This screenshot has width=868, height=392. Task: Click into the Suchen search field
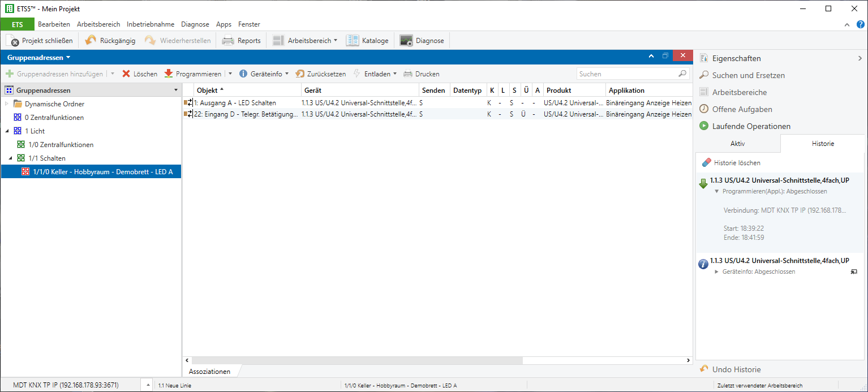627,74
